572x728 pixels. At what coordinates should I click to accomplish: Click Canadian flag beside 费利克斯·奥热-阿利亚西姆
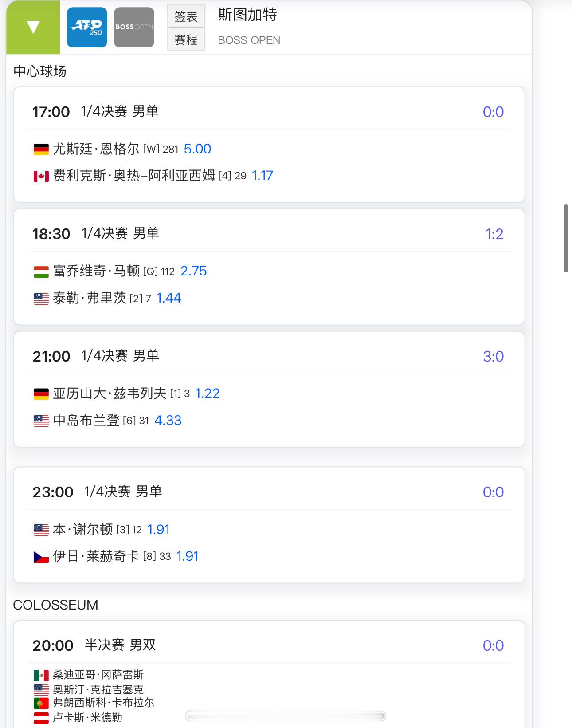click(41, 177)
